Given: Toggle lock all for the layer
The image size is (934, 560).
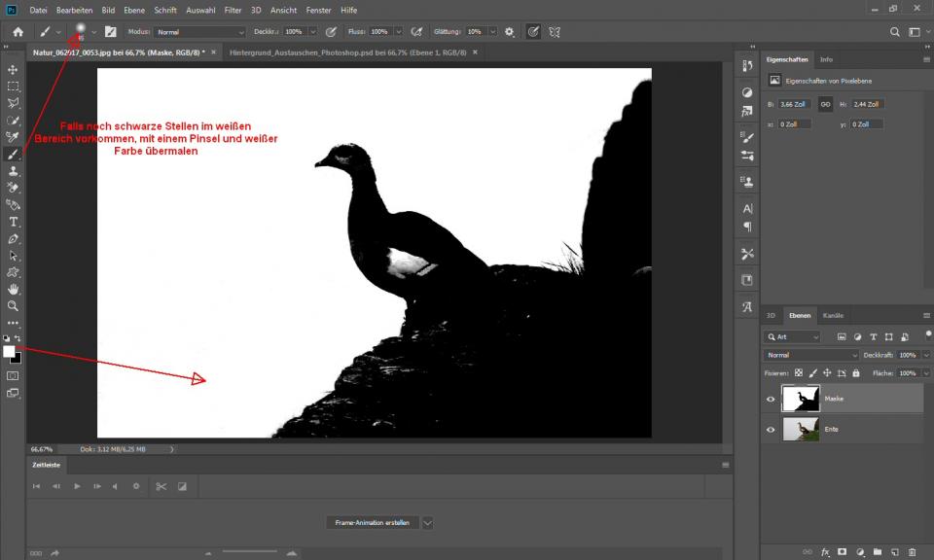Looking at the screenshot, I should [855, 372].
